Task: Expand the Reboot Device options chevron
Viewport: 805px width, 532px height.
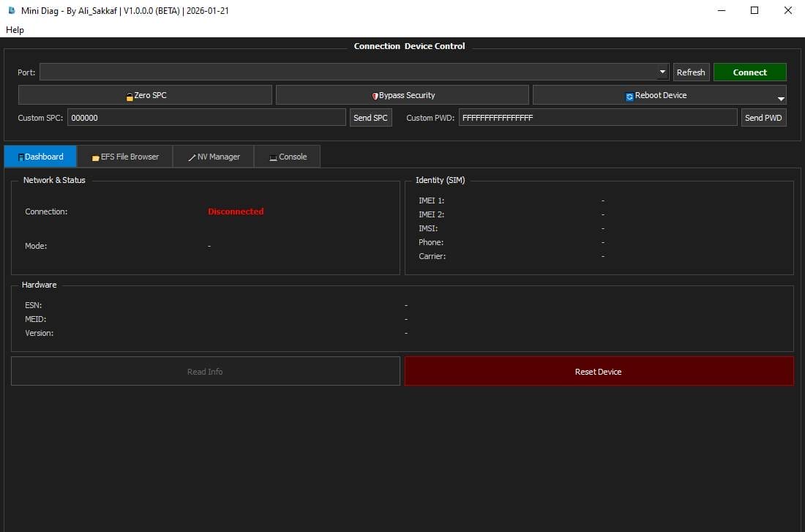Action: click(x=781, y=98)
